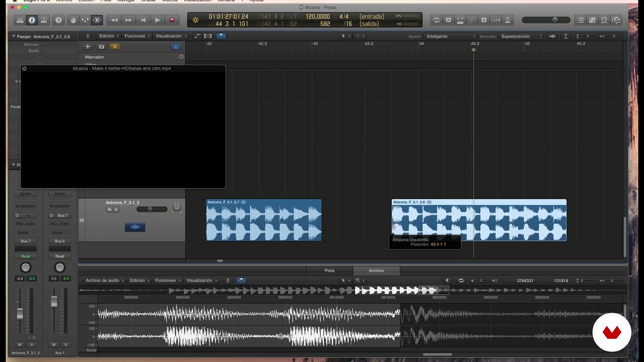Open the editor zoom tool menu
Screen dimensions: 644x362
(360, 281)
